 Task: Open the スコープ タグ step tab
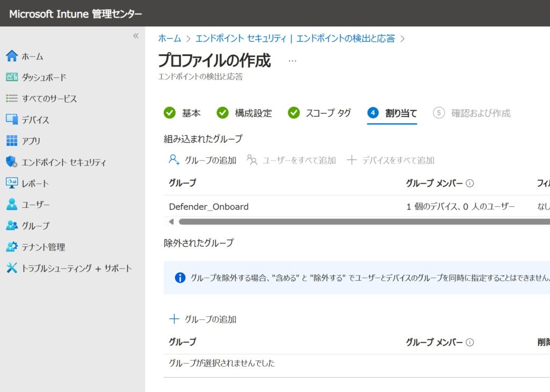(320, 113)
